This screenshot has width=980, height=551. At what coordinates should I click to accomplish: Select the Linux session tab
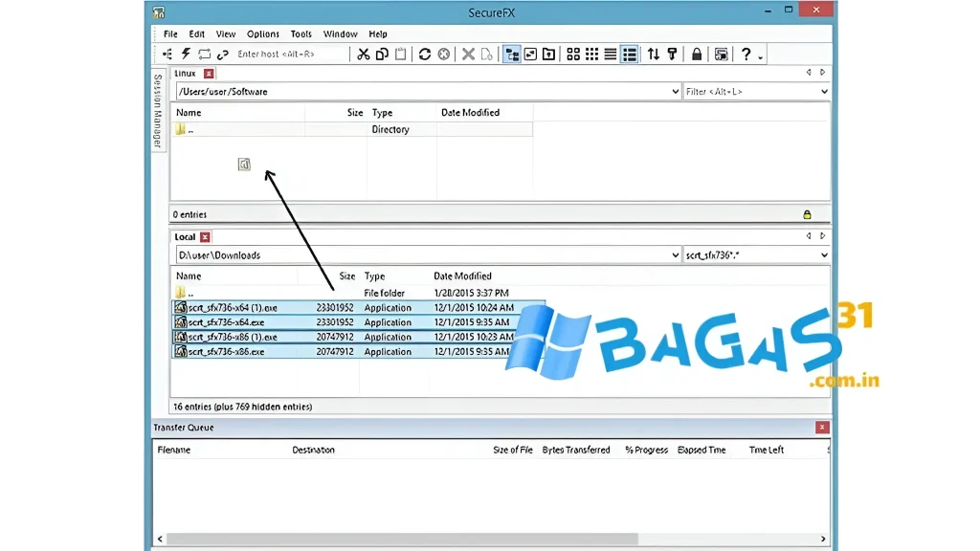185,73
